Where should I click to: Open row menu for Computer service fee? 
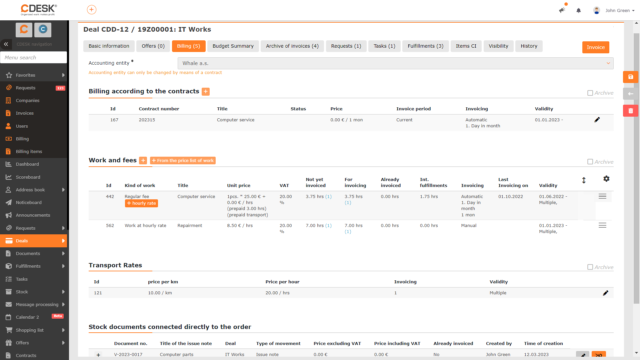(602, 196)
